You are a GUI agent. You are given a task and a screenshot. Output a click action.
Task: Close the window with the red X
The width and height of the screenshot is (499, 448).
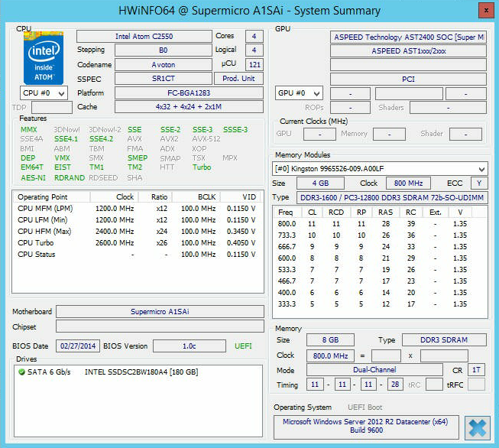486,10
